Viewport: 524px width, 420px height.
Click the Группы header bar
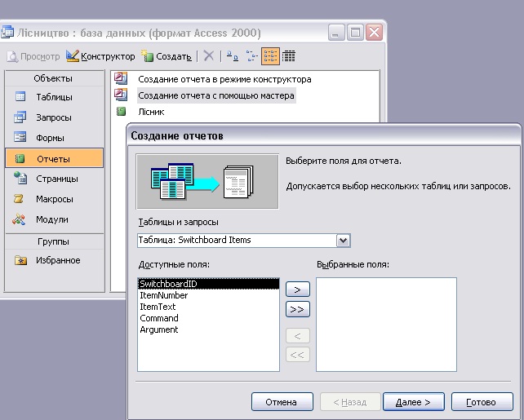54,241
